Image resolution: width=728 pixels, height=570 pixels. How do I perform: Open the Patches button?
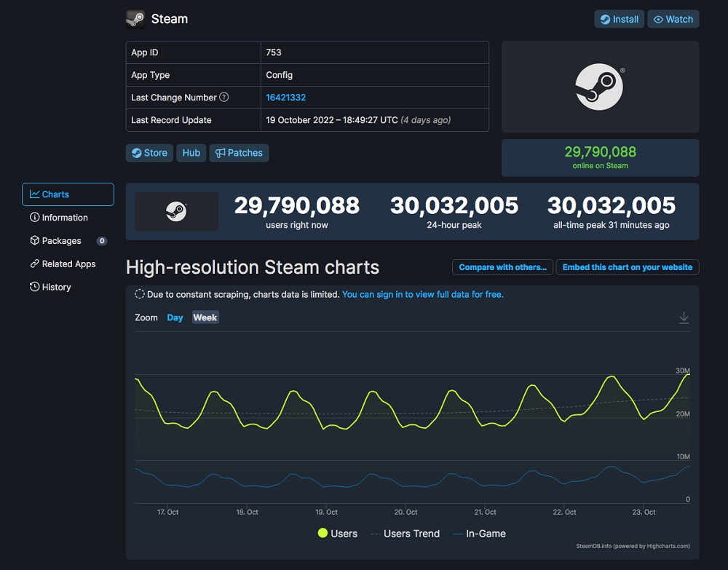pyautogui.click(x=239, y=153)
